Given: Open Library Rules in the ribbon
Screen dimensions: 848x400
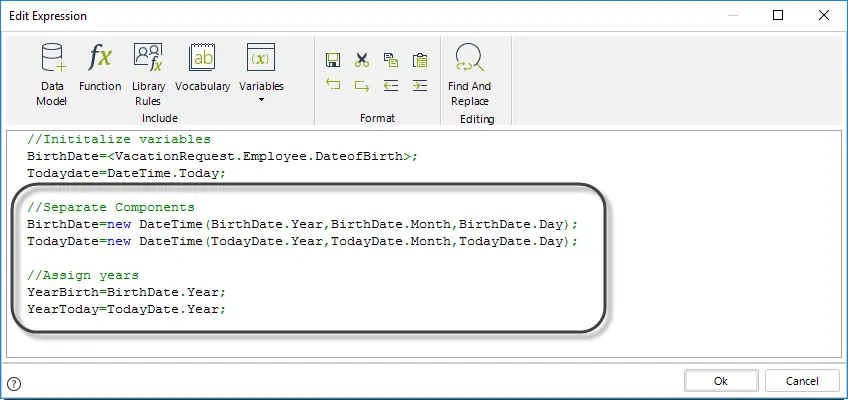Looking at the screenshot, I should click(148, 75).
